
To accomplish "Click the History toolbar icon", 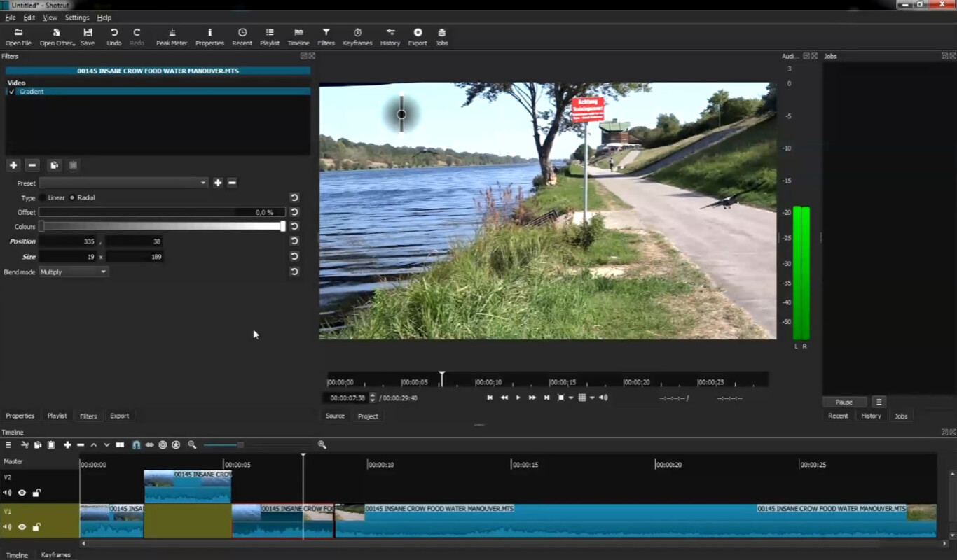I will point(390,36).
